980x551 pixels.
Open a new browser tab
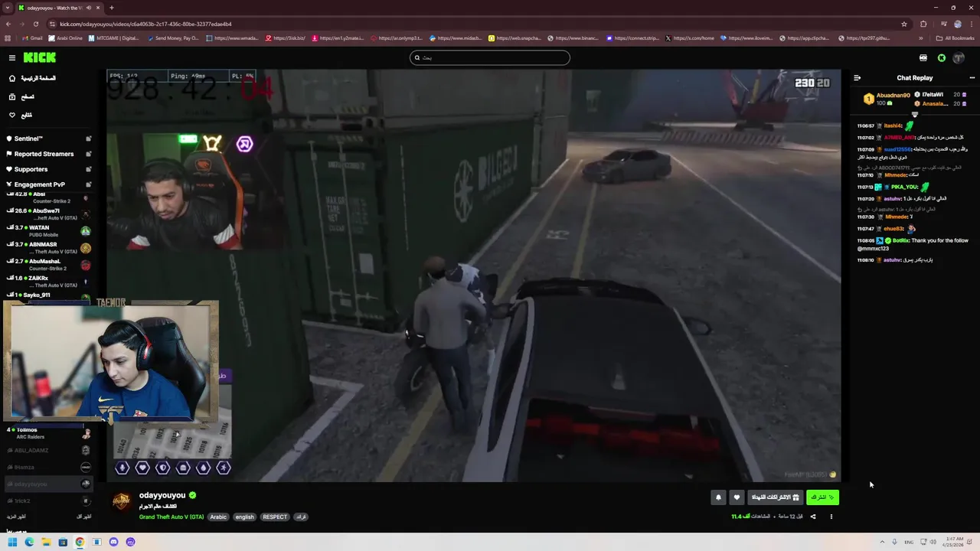112,8
